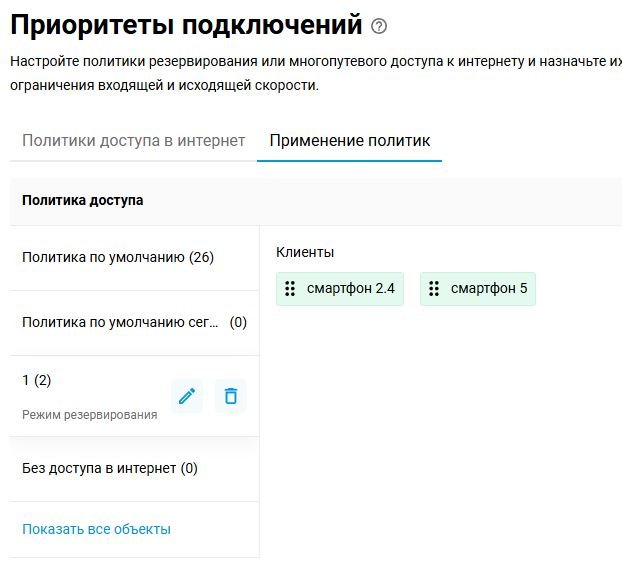Select the смартфон 2.4 client name
622x570 pixels.
351,289
